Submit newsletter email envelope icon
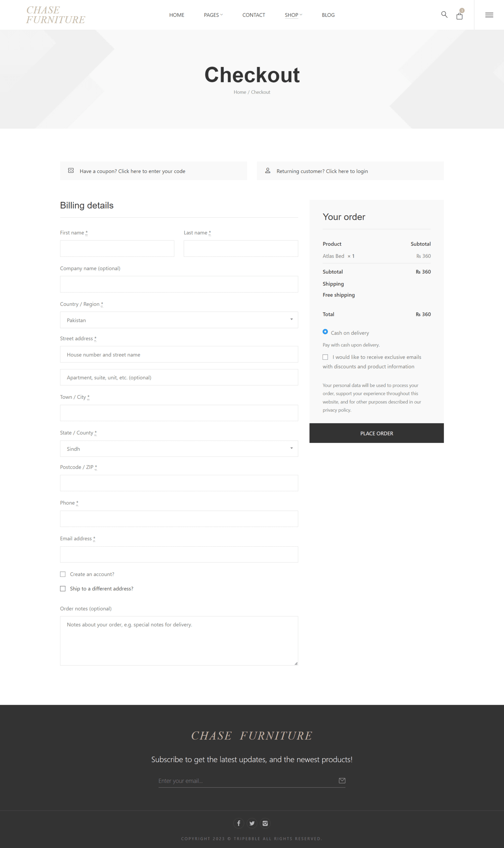 pos(342,781)
